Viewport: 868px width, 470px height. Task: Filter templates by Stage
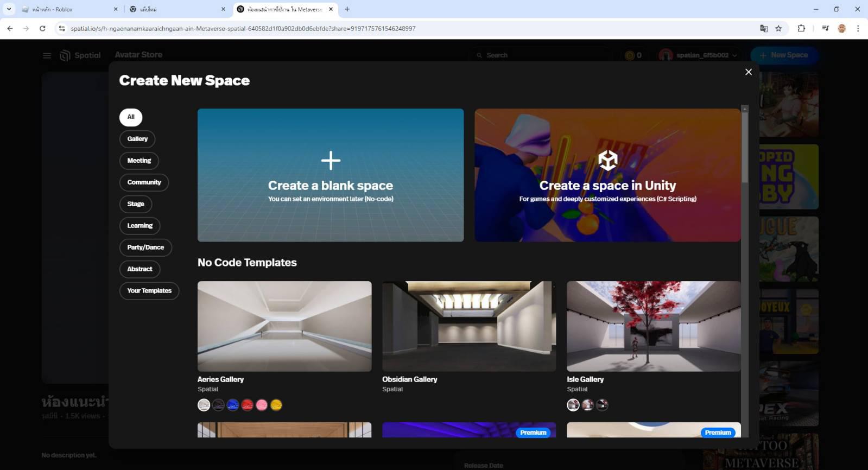[136, 204]
